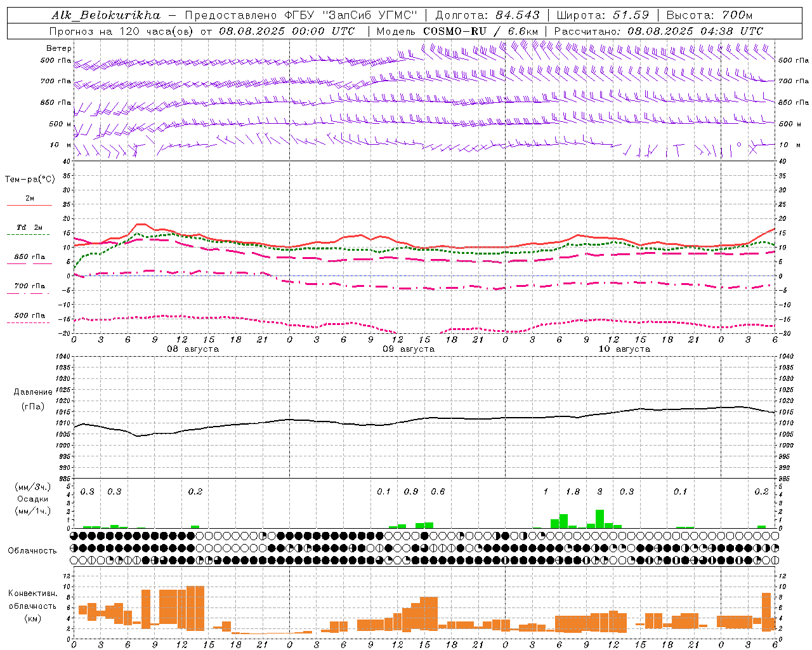Click the 09 августа date label

pyautogui.click(x=409, y=349)
